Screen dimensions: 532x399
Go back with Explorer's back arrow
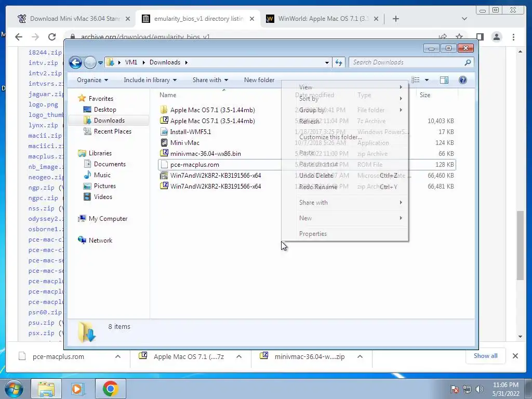pyautogui.click(x=75, y=62)
